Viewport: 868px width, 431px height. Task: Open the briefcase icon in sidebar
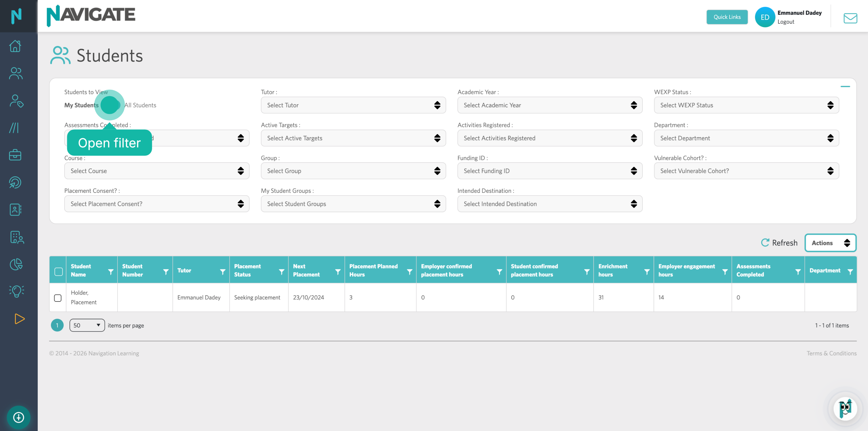(x=15, y=155)
